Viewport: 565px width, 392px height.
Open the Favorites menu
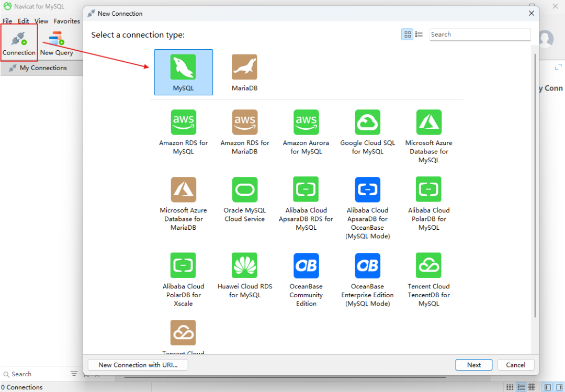[x=66, y=21]
